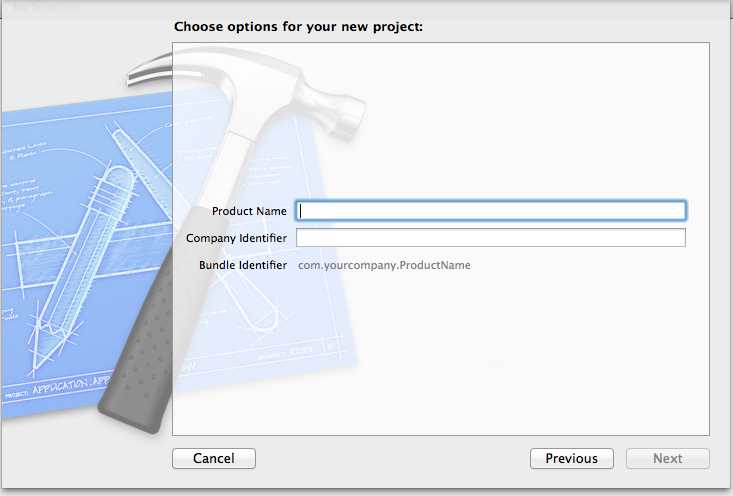Focus the Product Name text field
This screenshot has width=733, height=496.
(491, 211)
